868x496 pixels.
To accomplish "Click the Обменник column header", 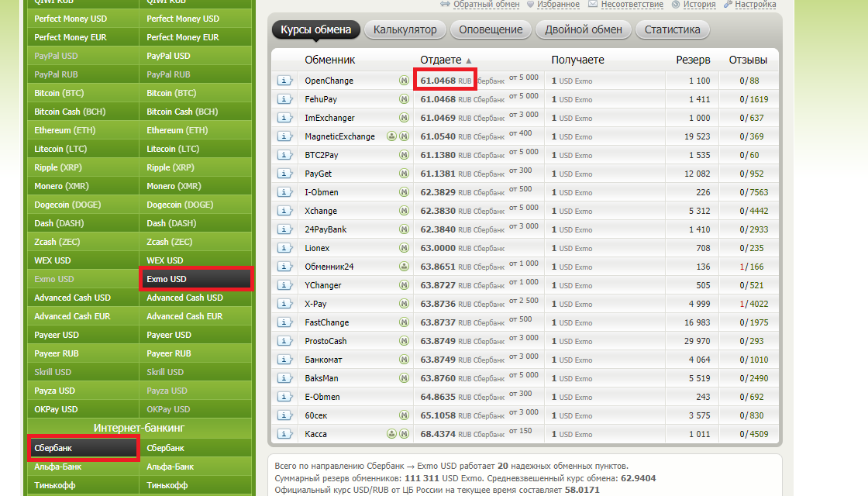I will [330, 60].
